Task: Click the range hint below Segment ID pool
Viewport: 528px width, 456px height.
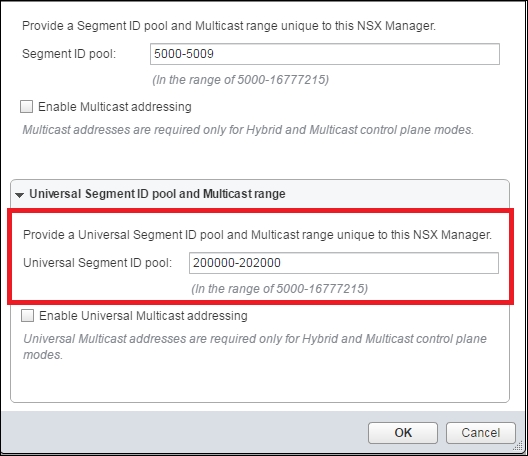Action: point(240,80)
